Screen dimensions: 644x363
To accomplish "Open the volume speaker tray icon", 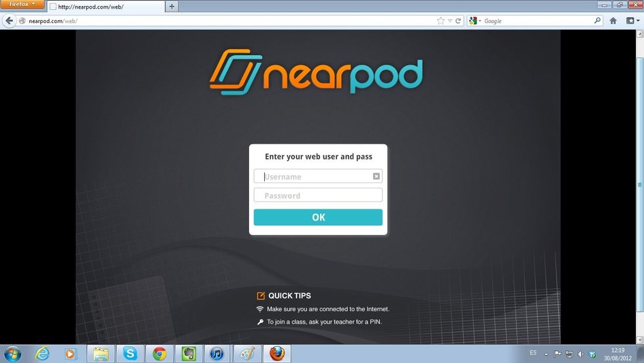I will (x=580, y=354).
